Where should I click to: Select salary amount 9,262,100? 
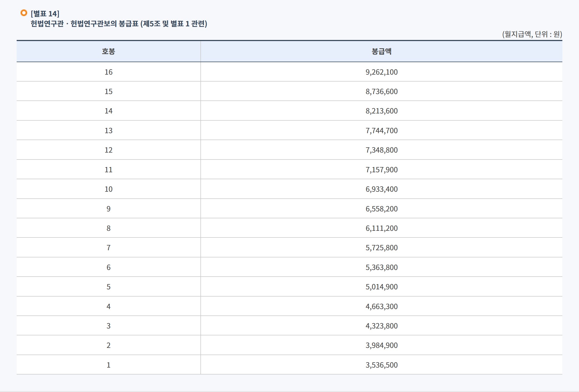coord(381,72)
